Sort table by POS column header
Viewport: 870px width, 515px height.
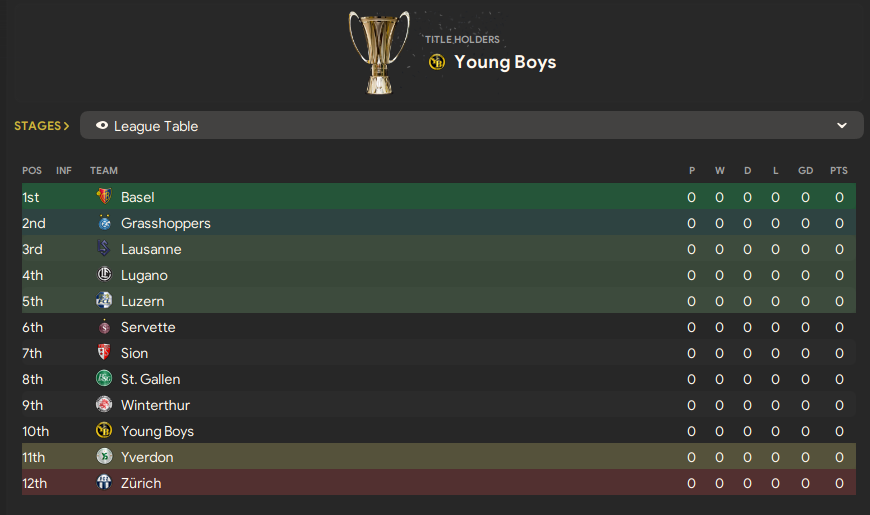click(x=32, y=171)
